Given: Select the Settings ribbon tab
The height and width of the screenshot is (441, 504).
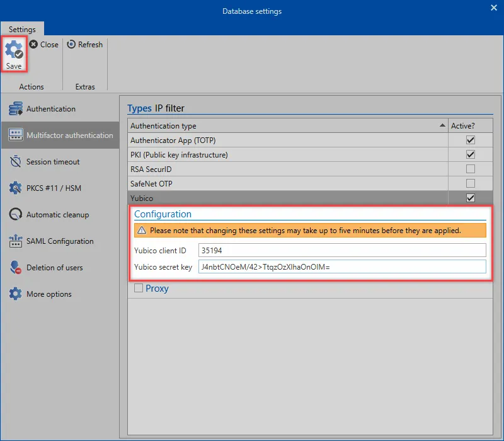Looking at the screenshot, I should coord(22,29).
